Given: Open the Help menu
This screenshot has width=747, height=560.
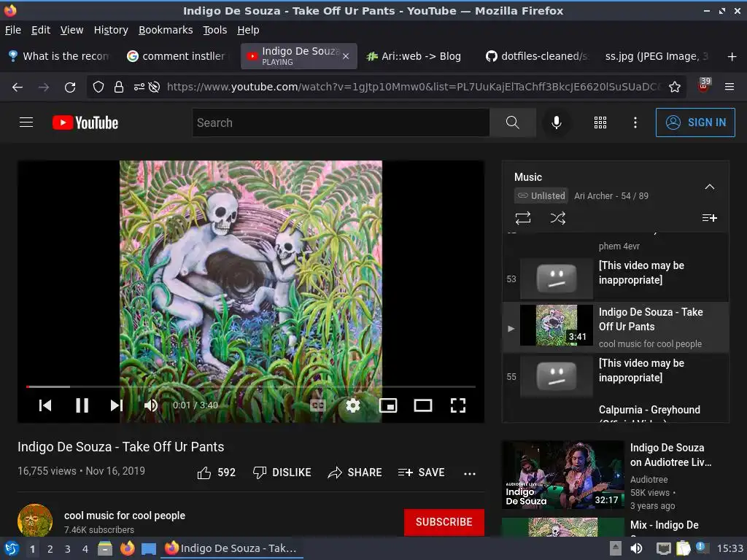Looking at the screenshot, I should (248, 30).
